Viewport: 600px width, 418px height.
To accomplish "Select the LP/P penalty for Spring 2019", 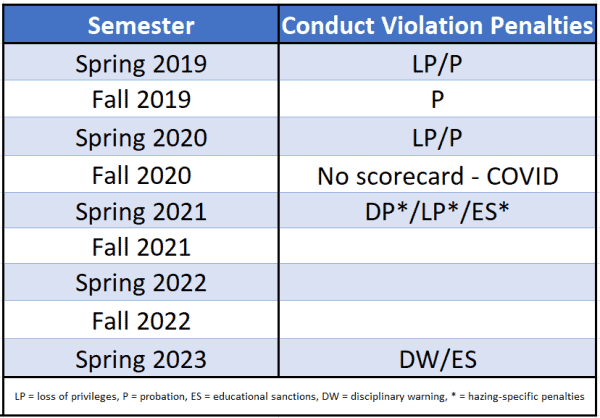I will click(x=437, y=62).
